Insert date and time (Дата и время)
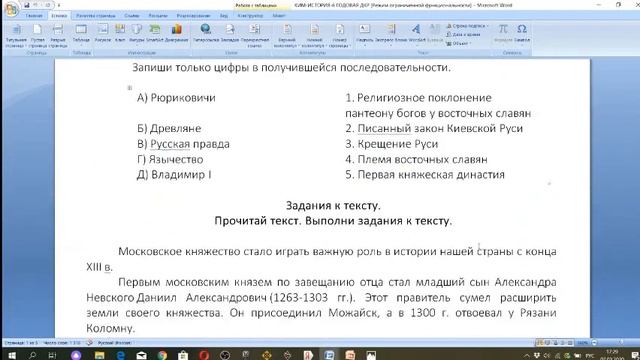 point(463,35)
